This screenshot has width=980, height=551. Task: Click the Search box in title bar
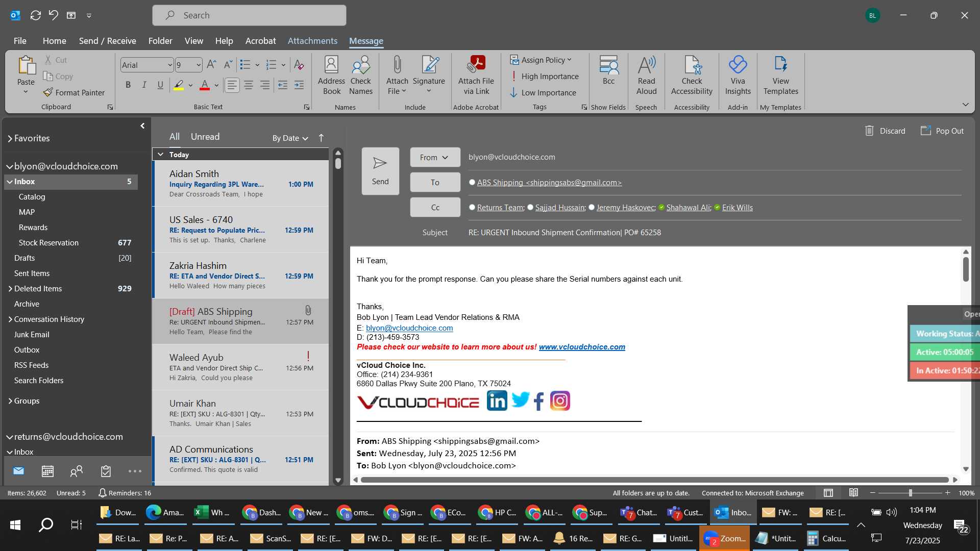click(249, 15)
